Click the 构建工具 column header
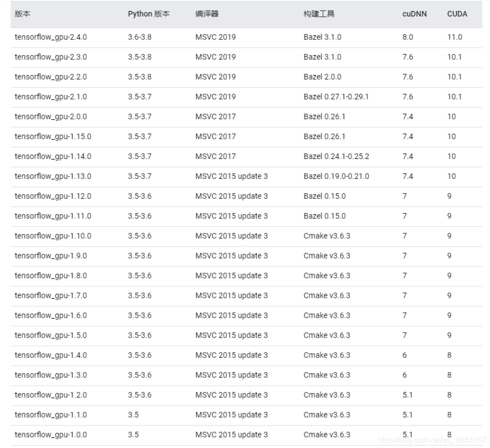 coord(319,14)
